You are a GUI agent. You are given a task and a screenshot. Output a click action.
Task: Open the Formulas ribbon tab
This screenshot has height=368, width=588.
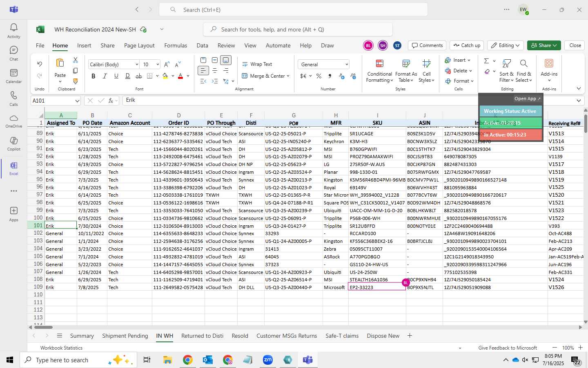(x=176, y=45)
